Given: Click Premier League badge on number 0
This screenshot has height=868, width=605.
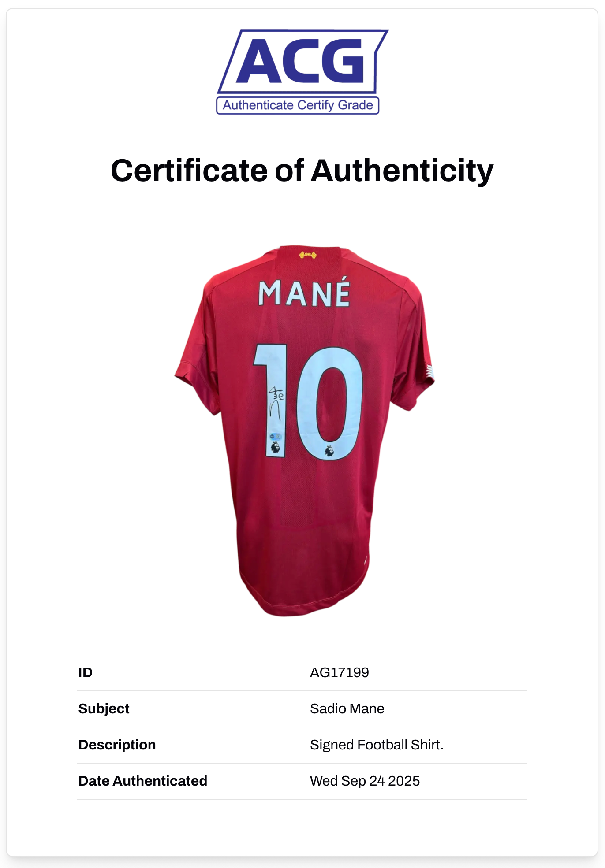Looking at the screenshot, I should point(329,451).
